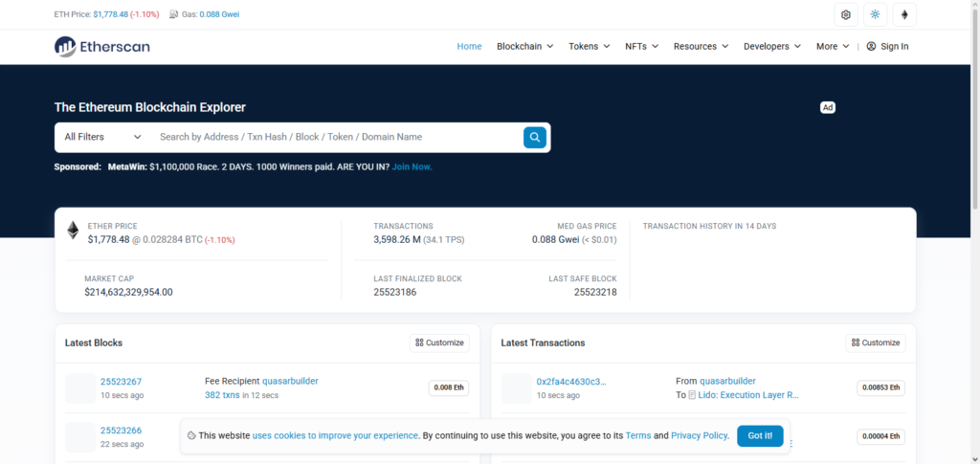Click the uses cookies to improve link
The width and height of the screenshot is (980, 464).
coord(335,435)
